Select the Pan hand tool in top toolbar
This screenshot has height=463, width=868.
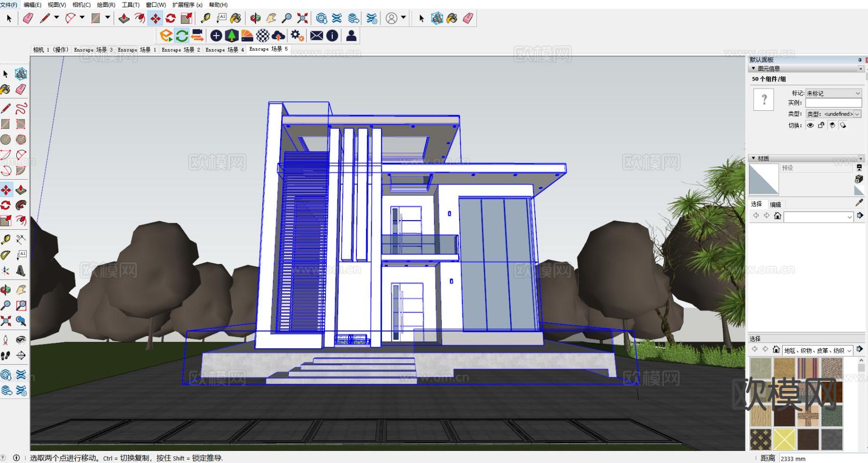271,18
